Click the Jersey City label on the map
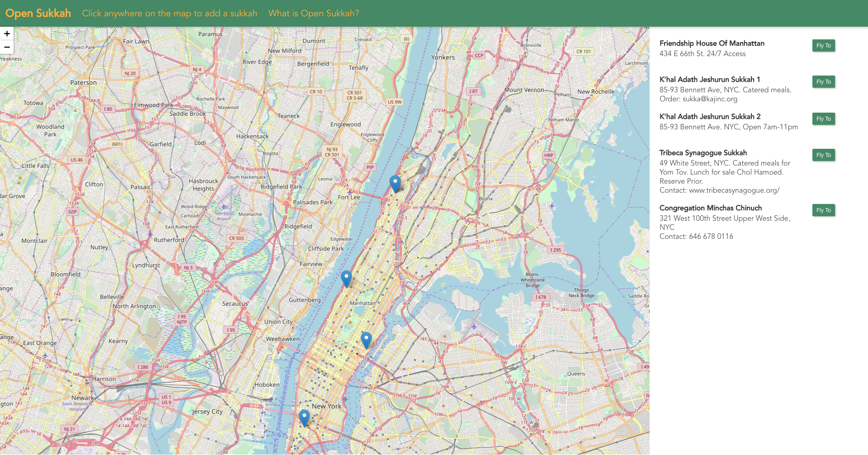Viewport: 868px width, 455px height. pos(207,412)
